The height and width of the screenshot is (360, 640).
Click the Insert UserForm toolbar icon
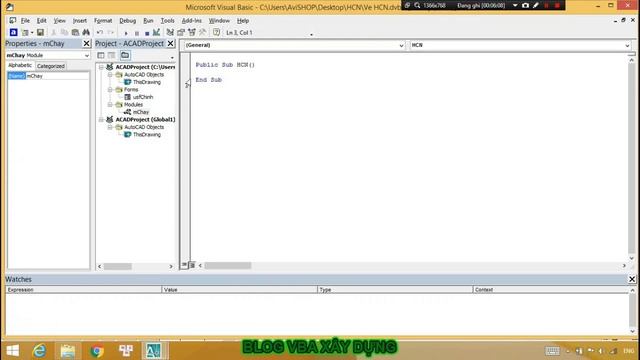click(x=25, y=32)
